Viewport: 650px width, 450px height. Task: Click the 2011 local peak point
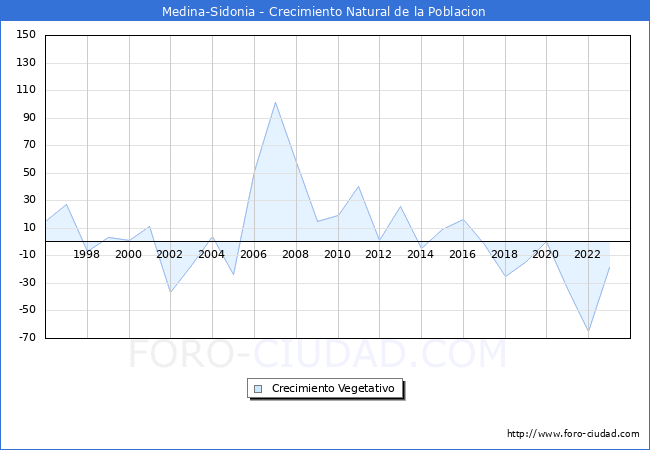(x=358, y=186)
